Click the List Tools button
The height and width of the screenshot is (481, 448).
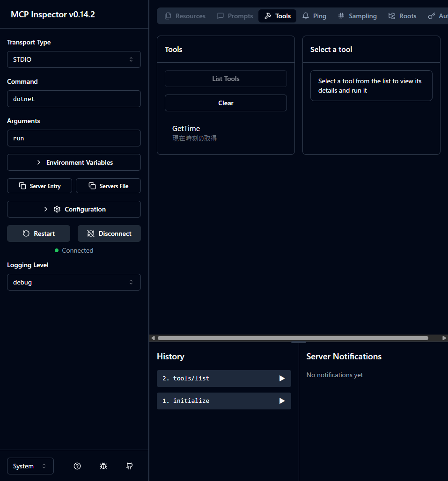(x=226, y=79)
